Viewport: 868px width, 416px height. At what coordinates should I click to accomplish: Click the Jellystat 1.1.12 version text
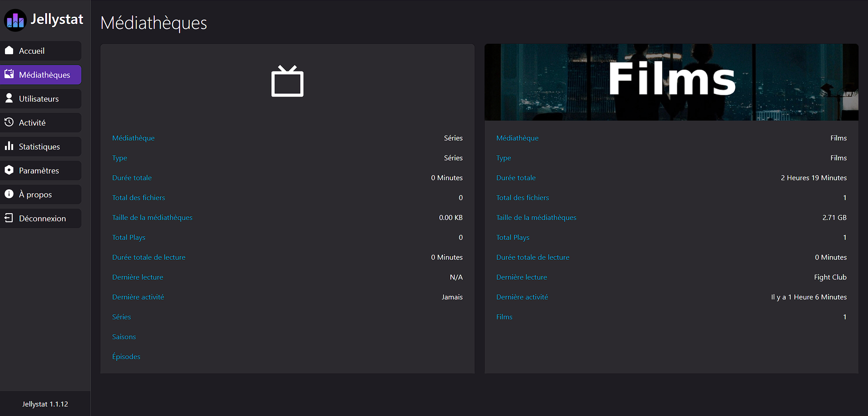point(45,404)
